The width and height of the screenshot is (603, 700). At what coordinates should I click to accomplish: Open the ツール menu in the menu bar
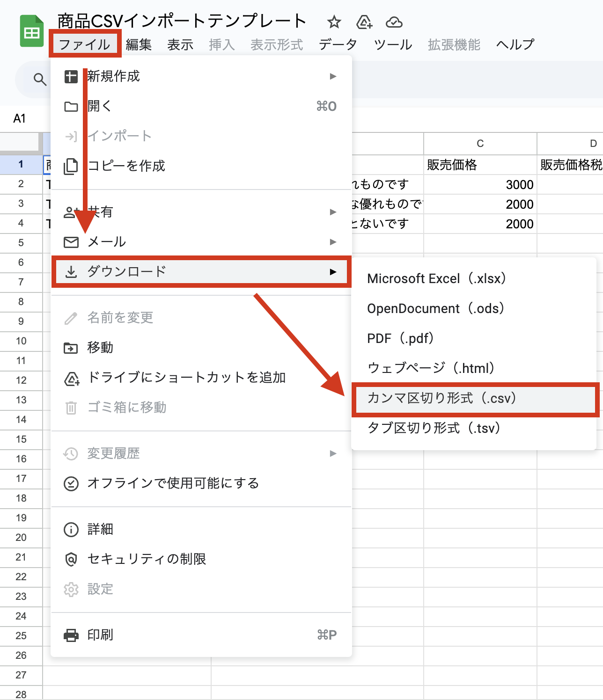tap(393, 44)
